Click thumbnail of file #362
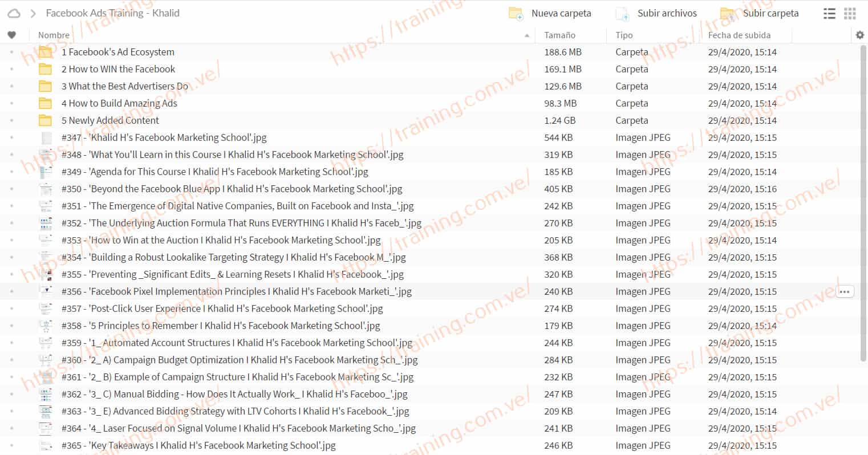This screenshot has width=868, height=455. click(46, 394)
